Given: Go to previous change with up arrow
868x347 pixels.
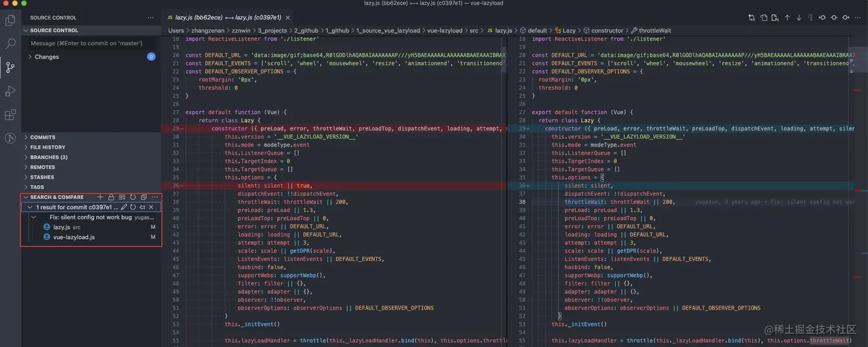Looking at the screenshot, I should 787,18.
